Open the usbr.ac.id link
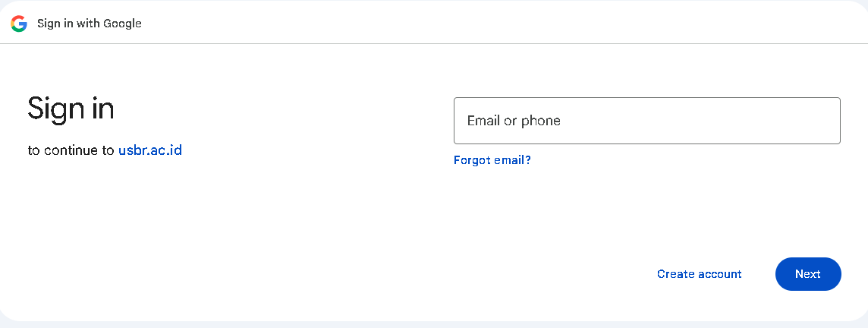 (x=150, y=150)
